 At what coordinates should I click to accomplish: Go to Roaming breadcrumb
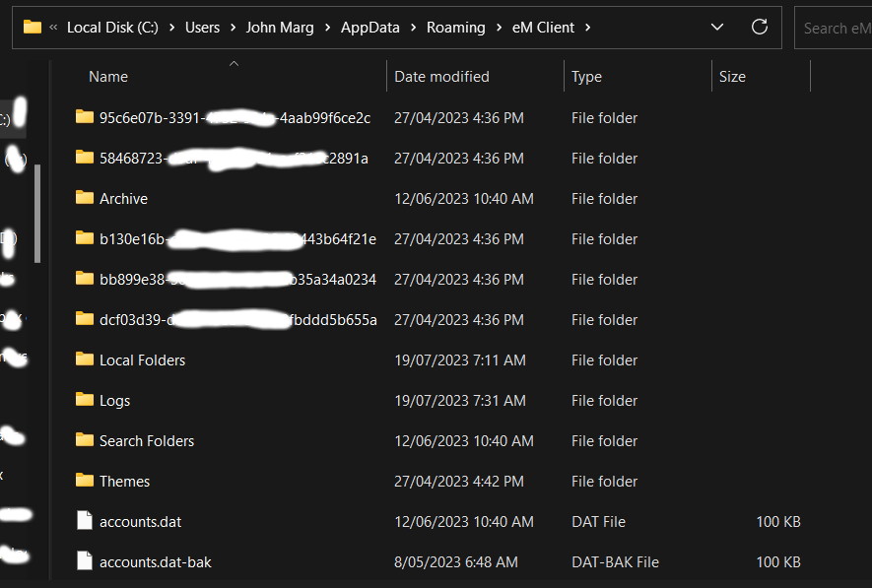pos(455,28)
